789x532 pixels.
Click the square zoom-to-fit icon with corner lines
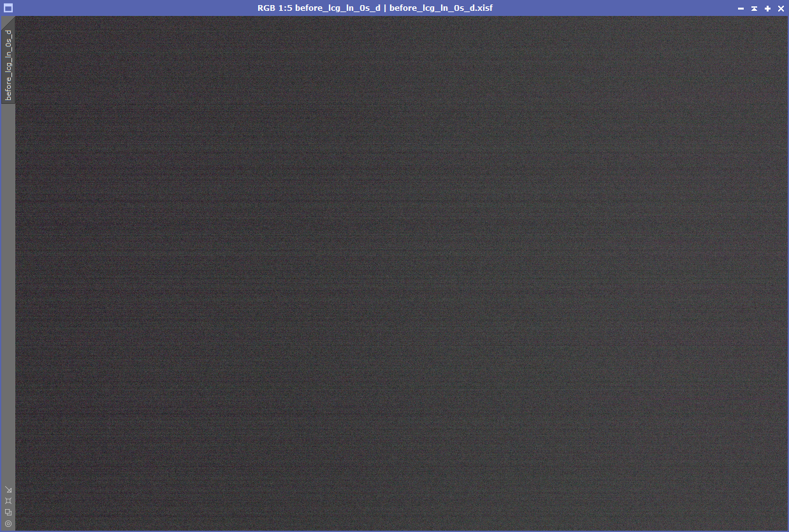click(x=8, y=501)
